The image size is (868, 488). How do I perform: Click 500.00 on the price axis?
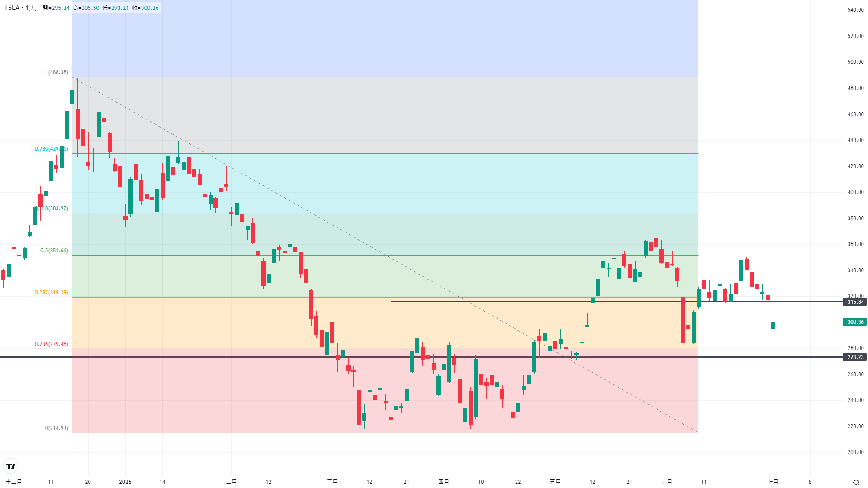pyautogui.click(x=855, y=62)
